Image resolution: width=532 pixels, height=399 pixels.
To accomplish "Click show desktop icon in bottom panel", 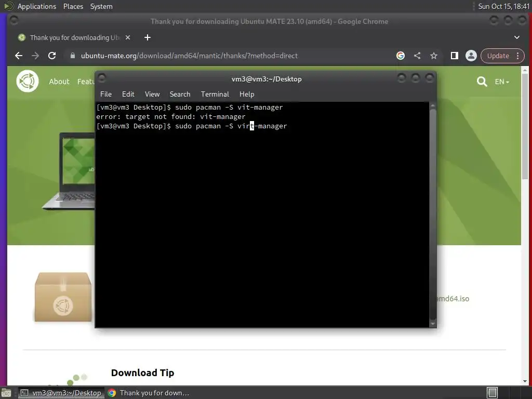I will pos(6,393).
